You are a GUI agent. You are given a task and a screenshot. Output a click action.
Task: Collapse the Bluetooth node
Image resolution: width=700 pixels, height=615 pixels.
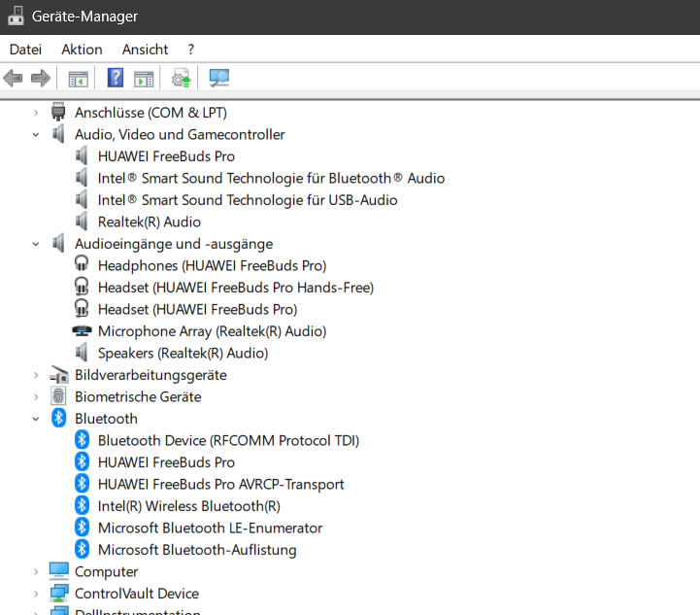(36, 419)
